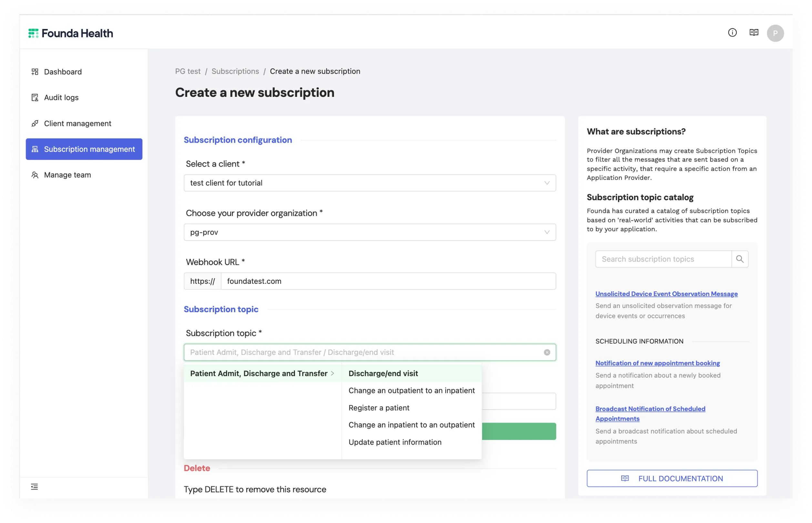The width and height of the screenshot is (812, 523).
Task: Select Discharge/end visit topic option
Action: 411,373
